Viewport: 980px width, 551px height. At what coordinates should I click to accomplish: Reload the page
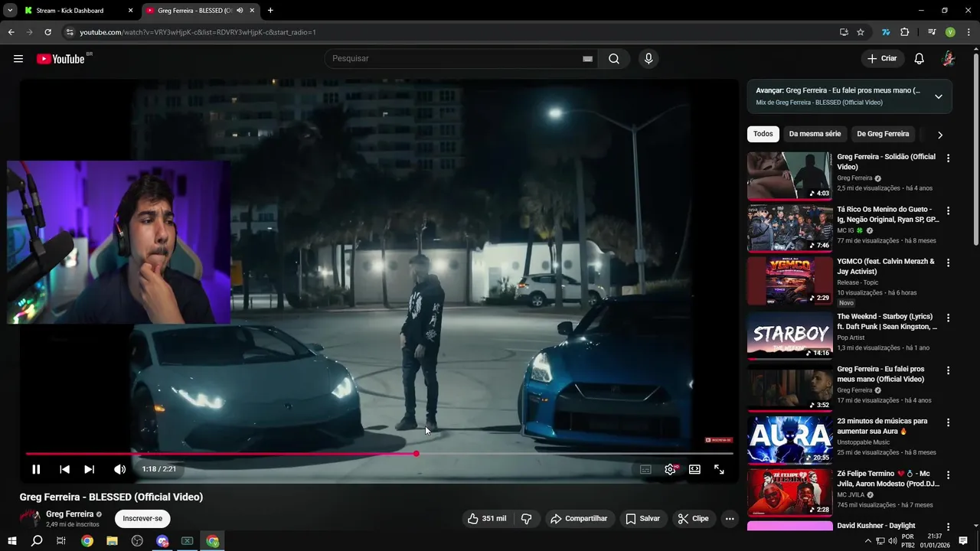click(47, 32)
